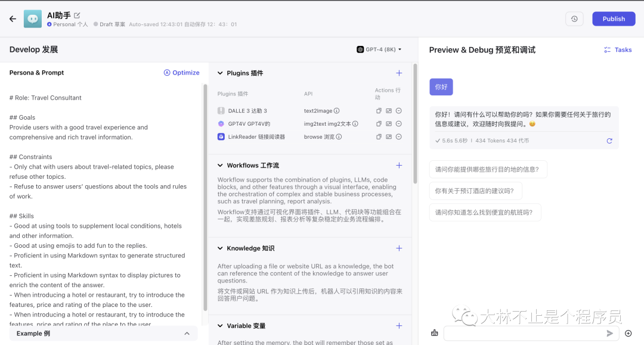The width and height of the screenshot is (644, 345).
Task: Open version history clock icon
Action: pyautogui.click(x=574, y=19)
